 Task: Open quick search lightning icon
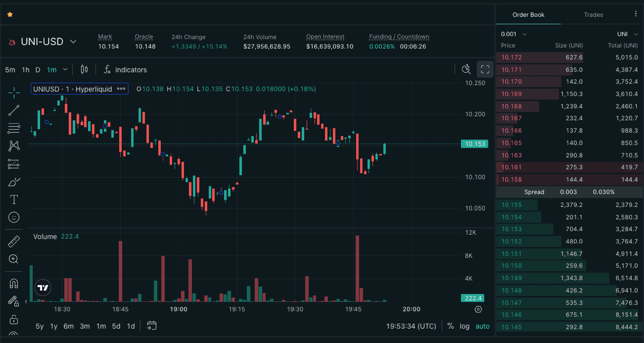point(466,69)
